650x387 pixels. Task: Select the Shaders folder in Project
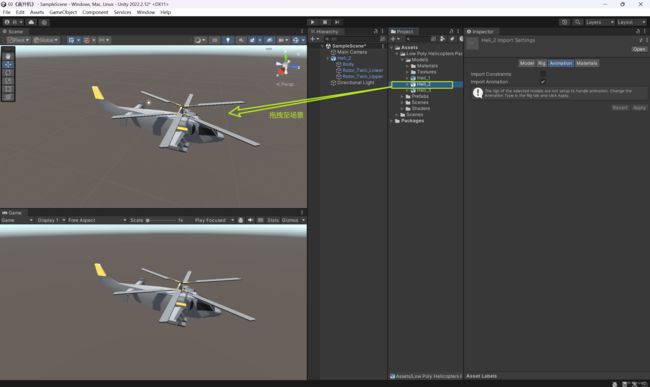(420, 109)
